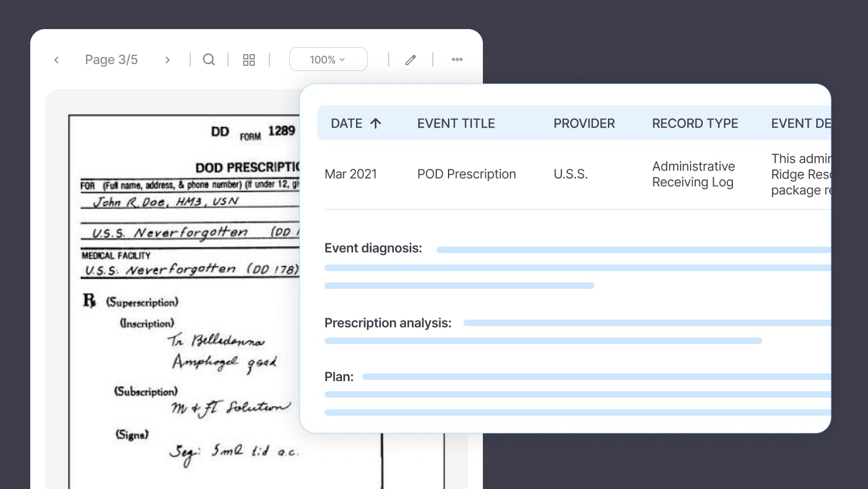Click the Page 3/5 indicator
The image size is (868, 489).
point(111,60)
